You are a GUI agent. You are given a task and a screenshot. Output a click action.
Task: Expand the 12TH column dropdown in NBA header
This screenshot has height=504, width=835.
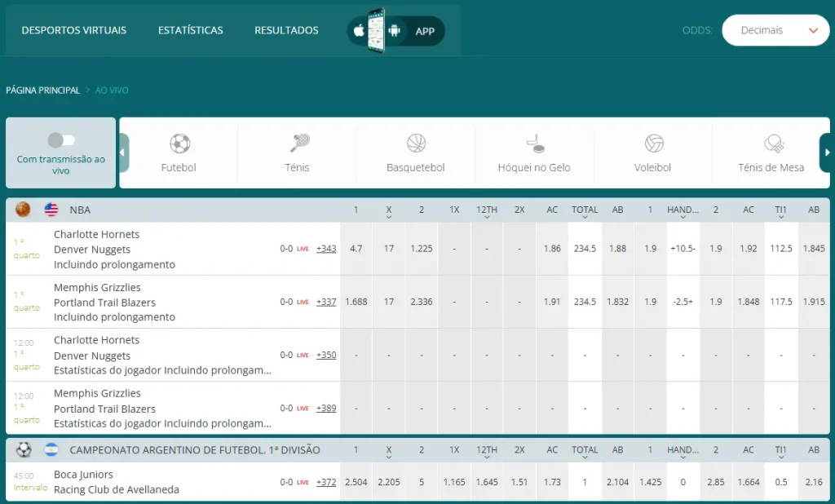tap(487, 212)
